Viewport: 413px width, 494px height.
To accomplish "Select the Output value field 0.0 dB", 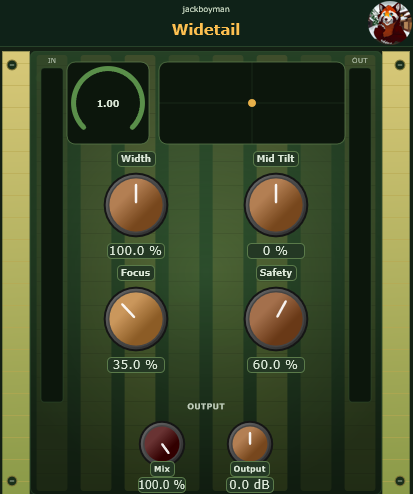I will pos(250,485).
